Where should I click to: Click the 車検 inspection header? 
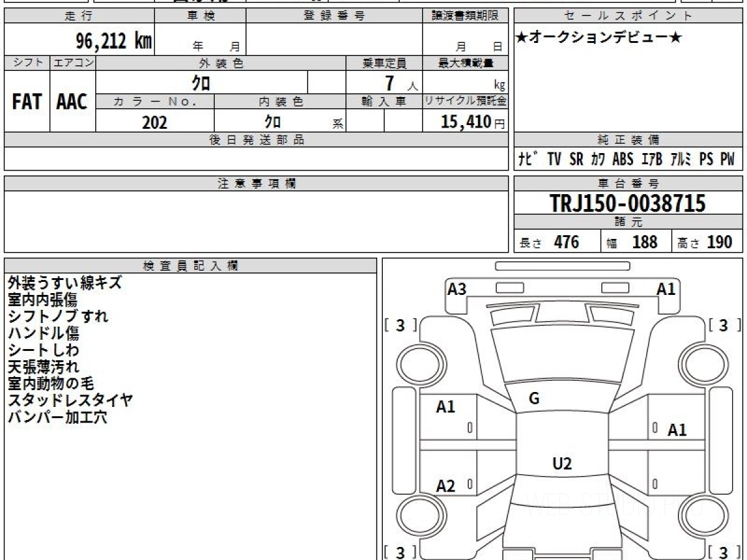tap(200, 16)
